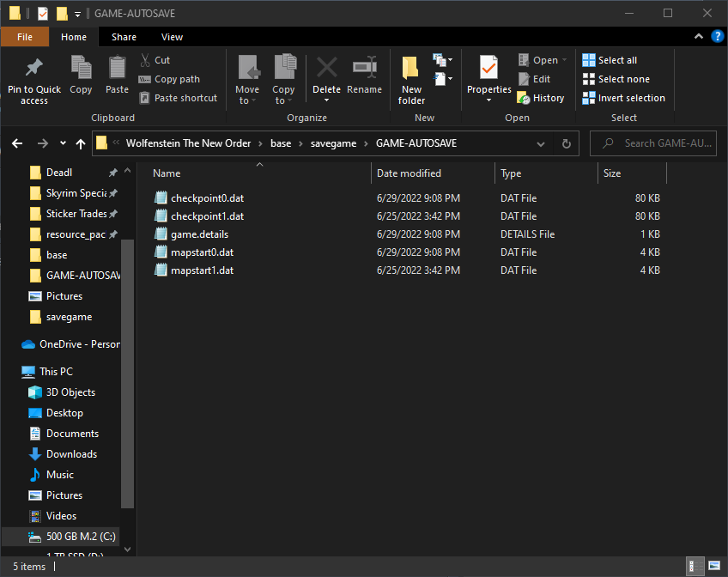
Task: Click Paste shortcut in the ribbon
Action: (x=179, y=98)
